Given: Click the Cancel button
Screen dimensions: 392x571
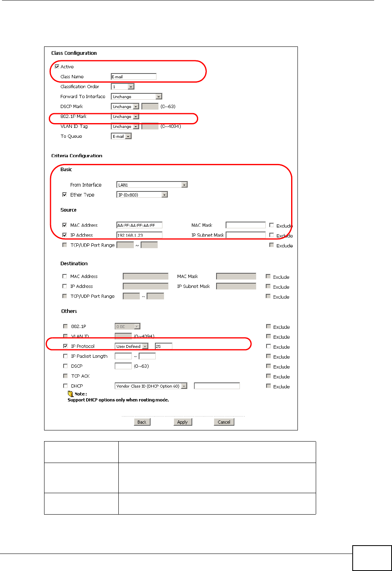Looking at the screenshot, I should (224, 422).
